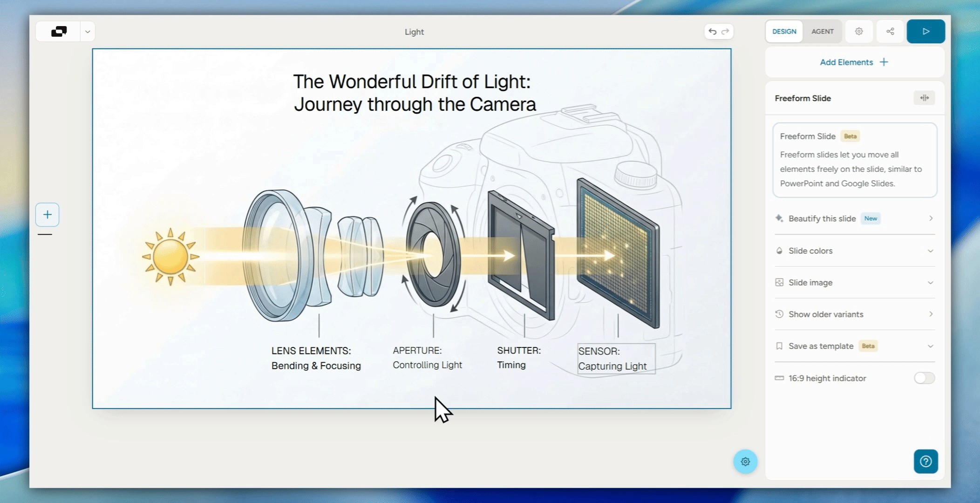The width and height of the screenshot is (980, 503).
Task: Click the undo arrow icon
Action: tap(712, 32)
